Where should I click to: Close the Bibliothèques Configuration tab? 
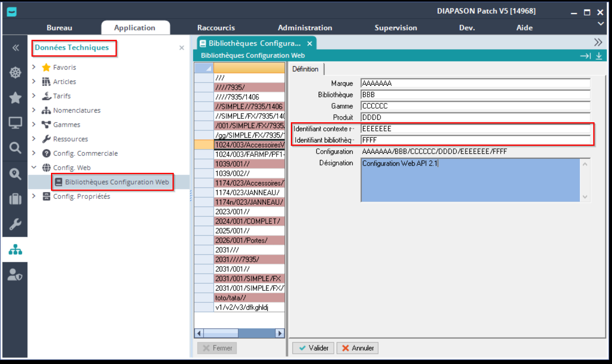pyautogui.click(x=310, y=43)
